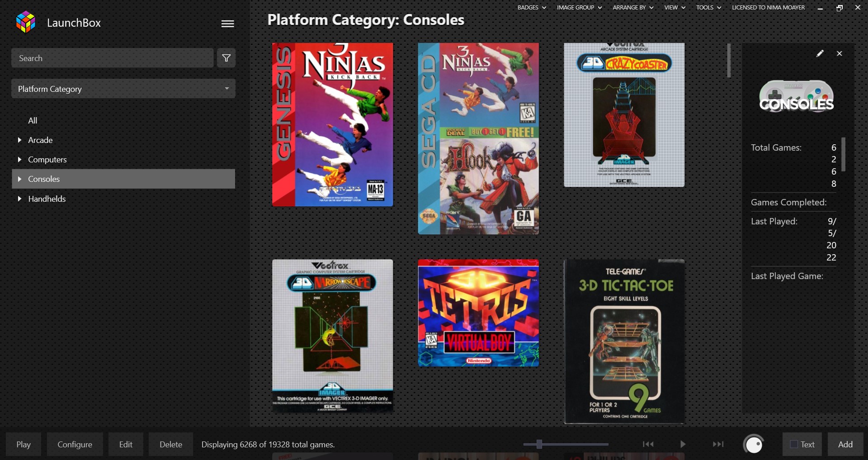Click the game list scrollbar
This screenshot has height=460, width=868.
coord(729,60)
